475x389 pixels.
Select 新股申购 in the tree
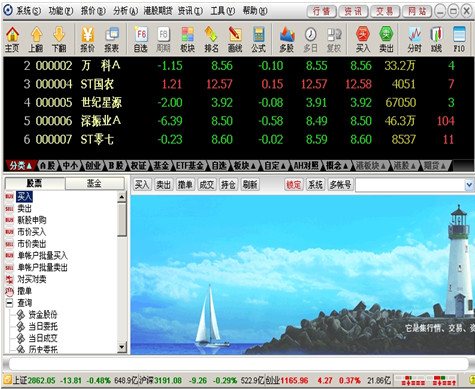tap(32, 220)
